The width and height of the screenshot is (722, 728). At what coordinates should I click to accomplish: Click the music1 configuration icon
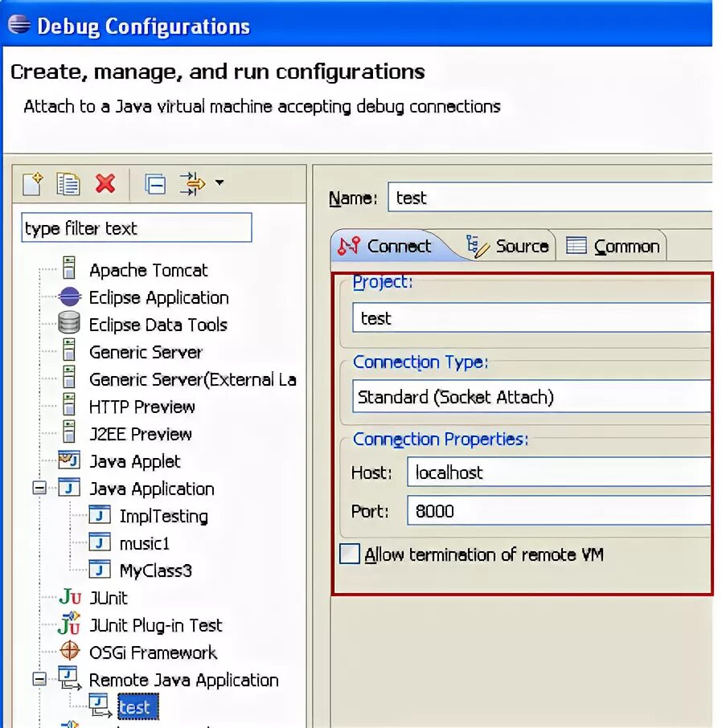pyautogui.click(x=100, y=542)
